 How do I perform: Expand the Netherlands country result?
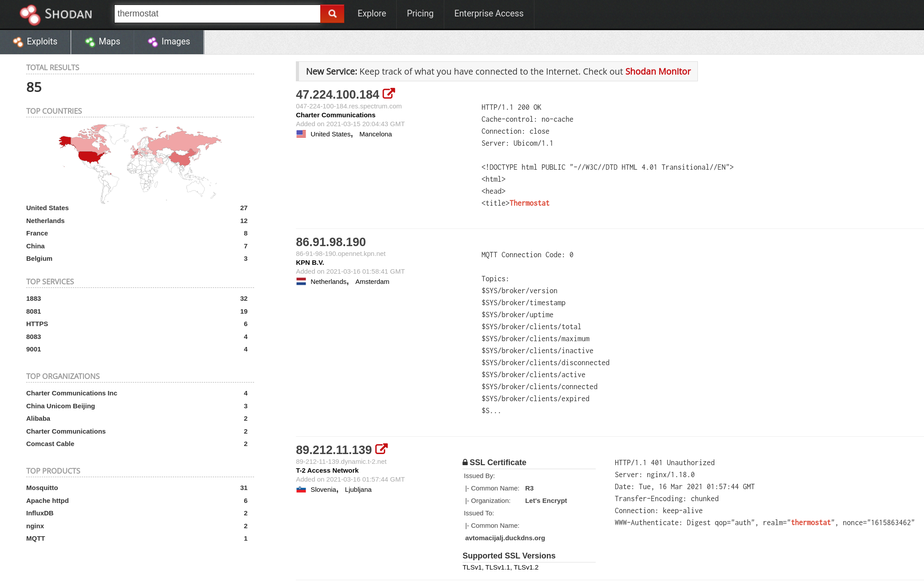(46, 220)
